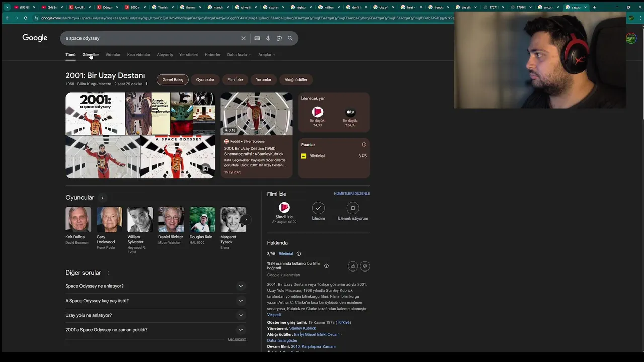The image size is (644, 362).
Task: Click the Google account avatar
Action: click(x=631, y=38)
